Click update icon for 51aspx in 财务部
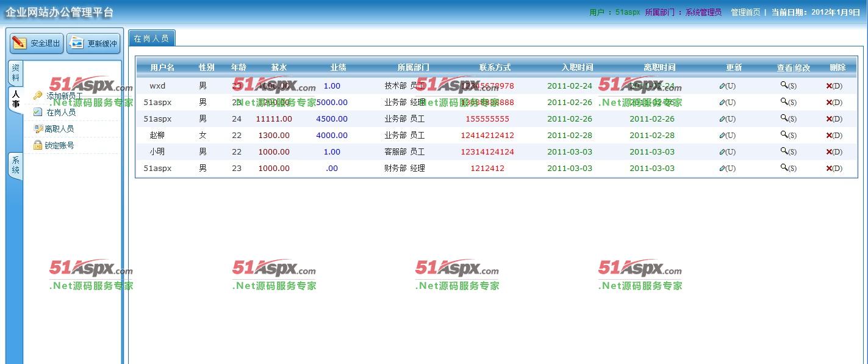Screen dimensions: 868x364 pyautogui.click(x=723, y=169)
